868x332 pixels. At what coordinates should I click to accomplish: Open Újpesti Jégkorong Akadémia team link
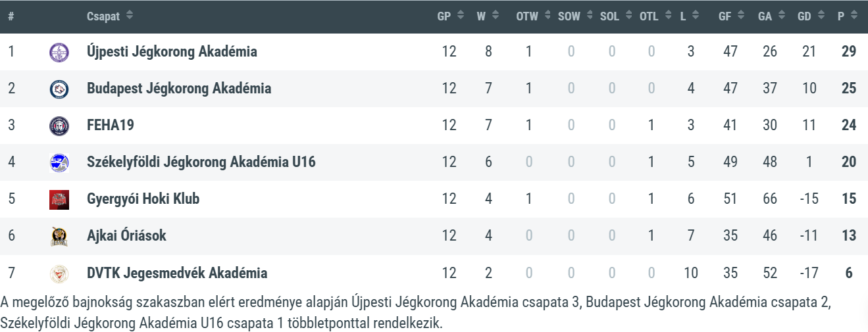point(172,52)
